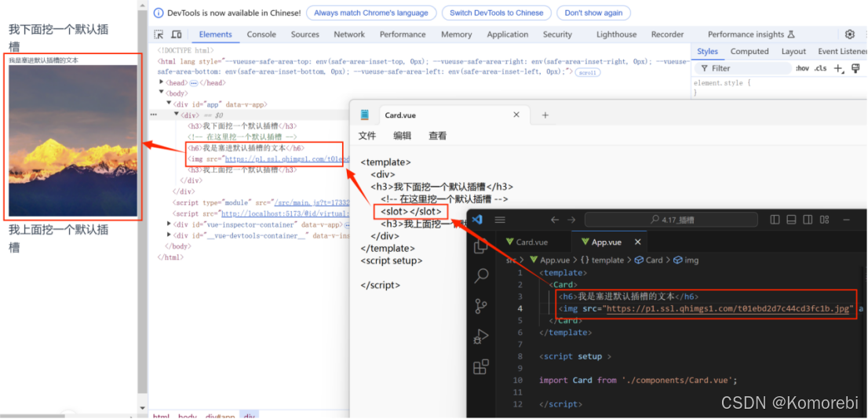
Task: Open the 查看 menu in Notepad
Action: [x=437, y=137]
